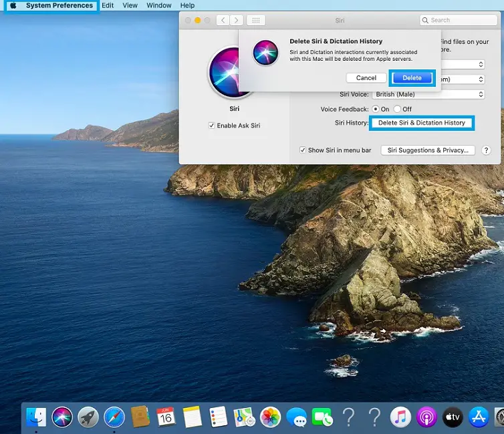Click Delete Siri & Dictation History button
Image resolution: width=504 pixels, height=434 pixels.
422,123
